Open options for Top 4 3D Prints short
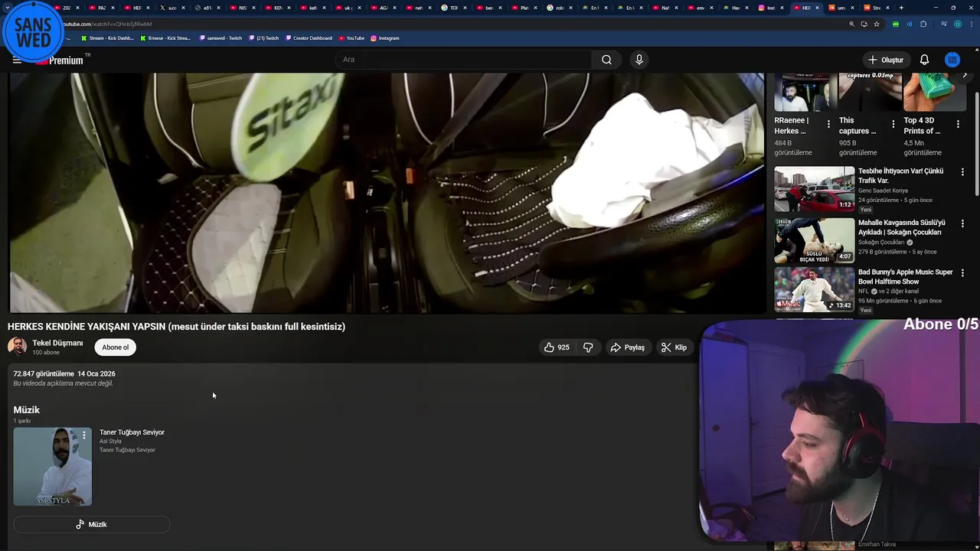The image size is (980, 551). [x=958, y=124]
